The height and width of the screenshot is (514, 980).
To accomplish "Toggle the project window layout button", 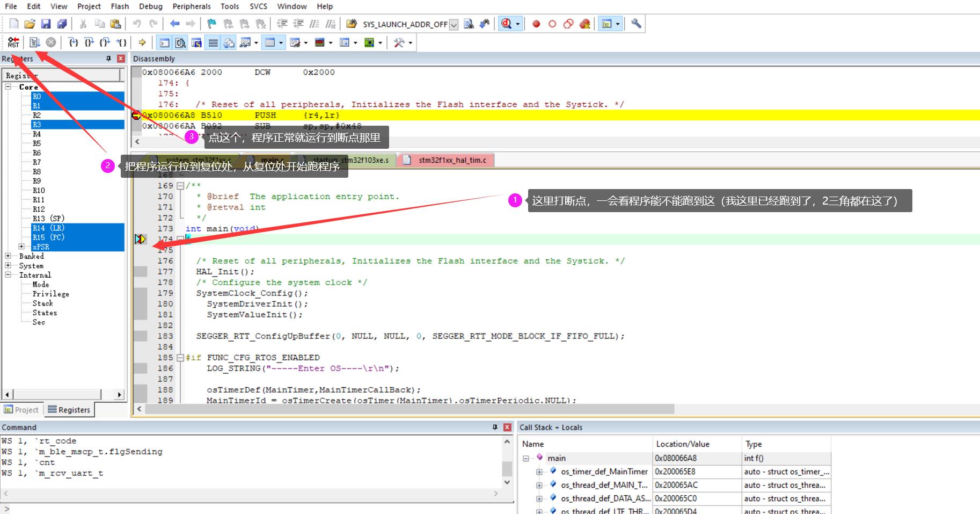I will [x=606, y=24].
